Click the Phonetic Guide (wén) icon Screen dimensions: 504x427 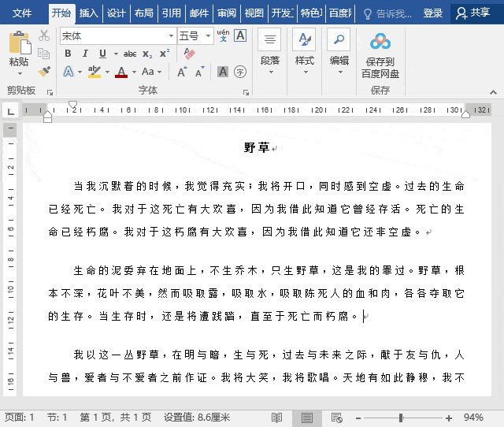[223, 35]
